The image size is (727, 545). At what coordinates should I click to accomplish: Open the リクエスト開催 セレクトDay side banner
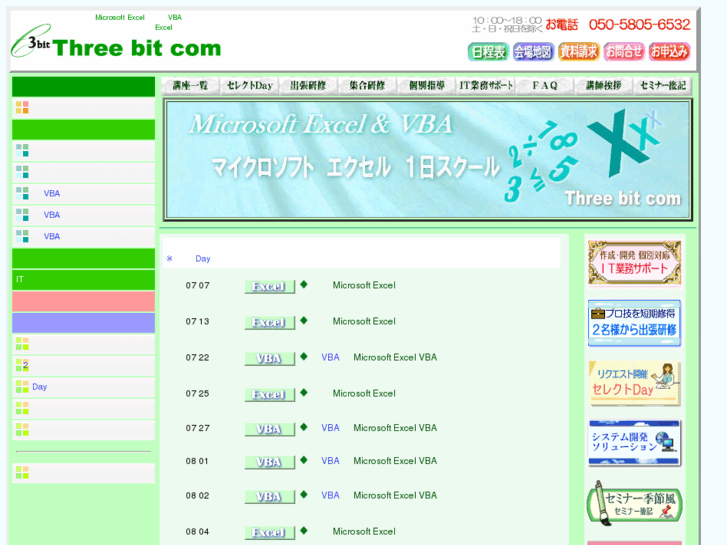click(634, 384)
